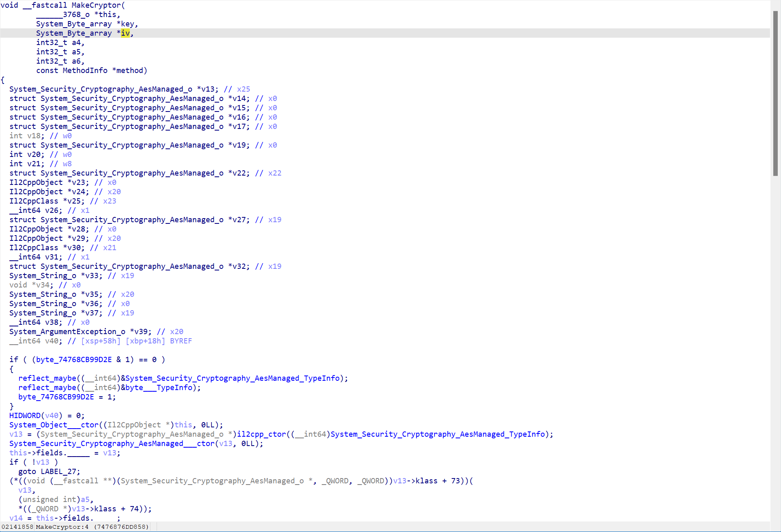Click klass + 73 expression
The image size is (781, 532).
coord(438,481)
